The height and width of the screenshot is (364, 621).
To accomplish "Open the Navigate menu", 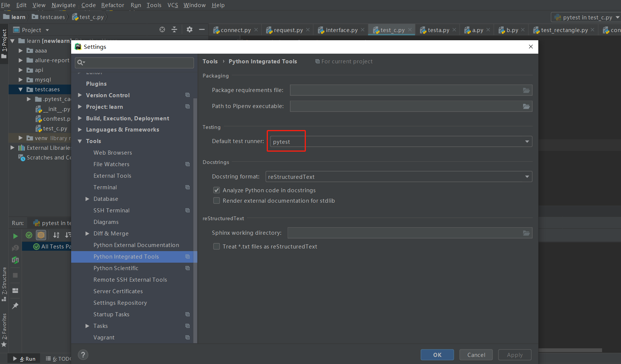I will (63, 5).
